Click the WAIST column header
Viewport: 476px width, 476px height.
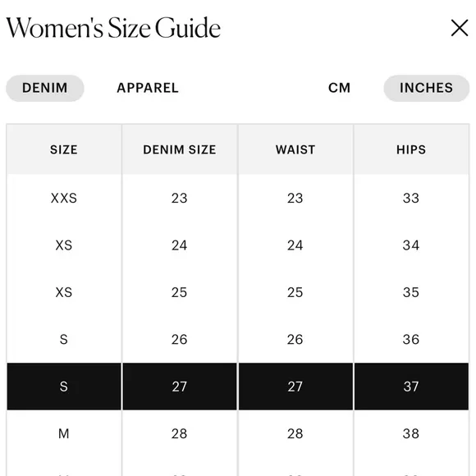point(295,149)
